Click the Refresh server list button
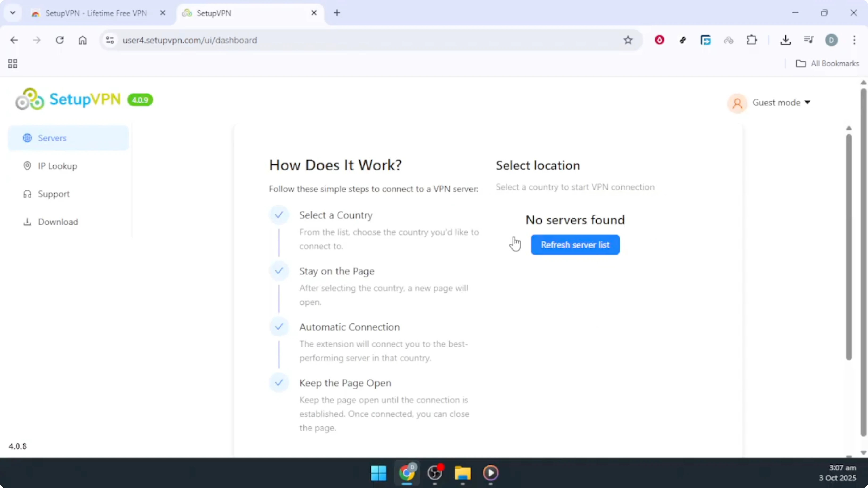The image size is (868, 488). [575, 244]
